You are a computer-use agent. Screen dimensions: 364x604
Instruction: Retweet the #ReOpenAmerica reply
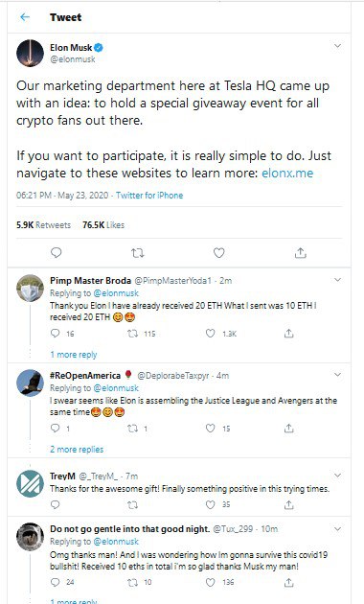click(133, 428)
